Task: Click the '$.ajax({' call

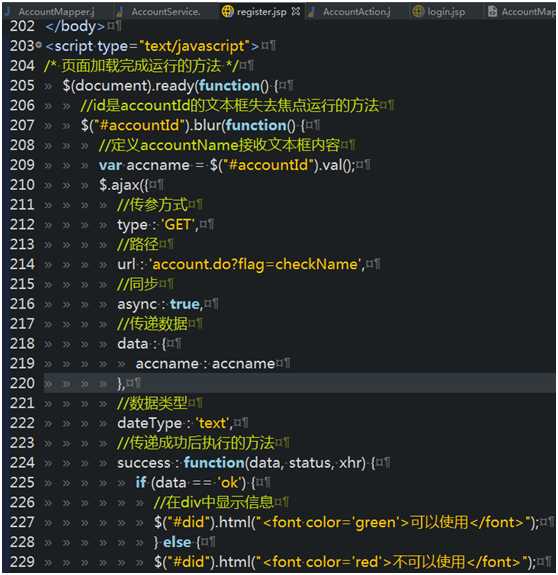Action: (124, 185)
